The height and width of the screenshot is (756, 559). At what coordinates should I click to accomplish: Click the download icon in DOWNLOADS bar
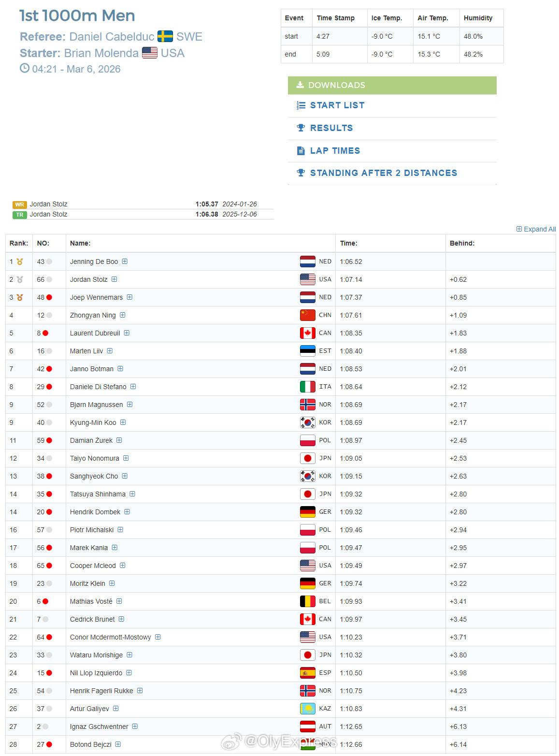pos(300,85)
